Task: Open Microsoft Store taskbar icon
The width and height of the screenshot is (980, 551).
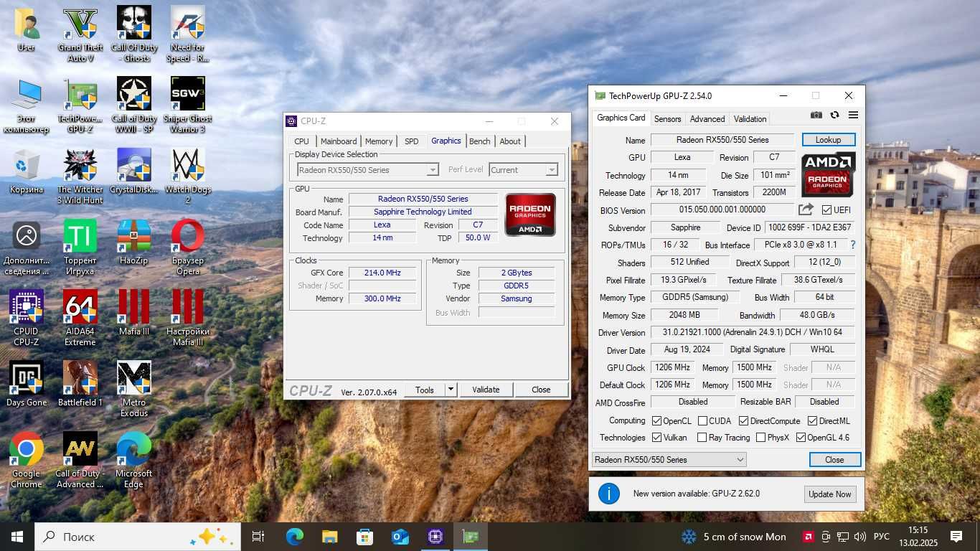Action: click(364, 537)
